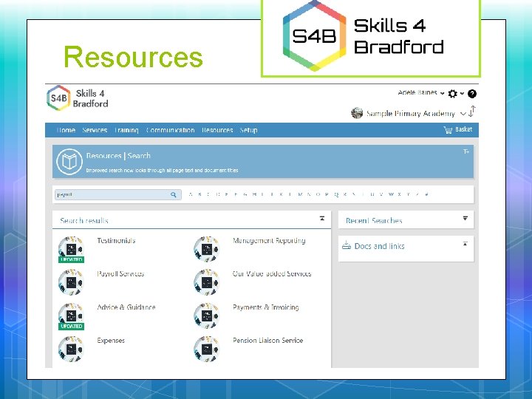Click the Docs and links download icon
The height and width of the screenshot is (399, 532).
pos(347,245)
